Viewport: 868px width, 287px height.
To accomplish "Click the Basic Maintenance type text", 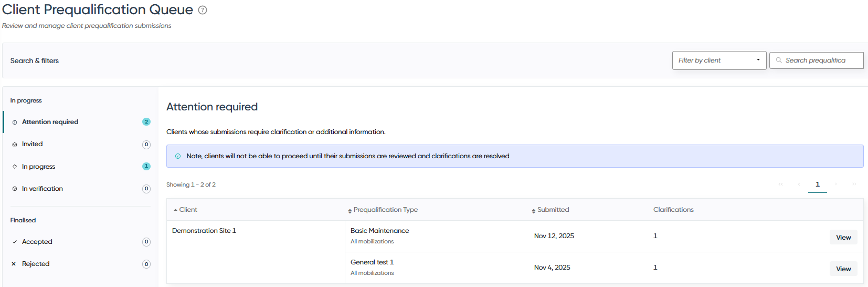I will [x=380, y=231].
